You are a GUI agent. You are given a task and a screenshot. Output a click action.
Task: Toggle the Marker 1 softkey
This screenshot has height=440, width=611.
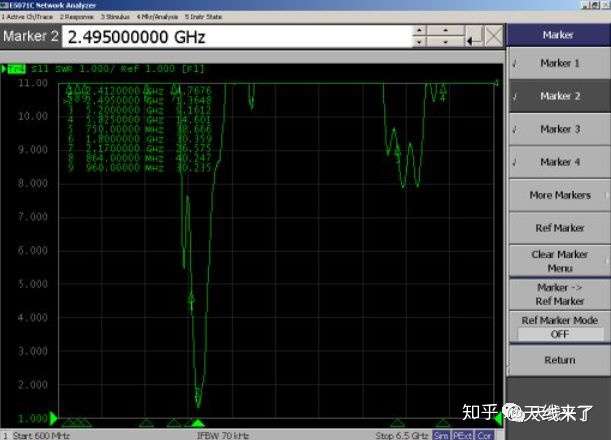tap(560, 63)
